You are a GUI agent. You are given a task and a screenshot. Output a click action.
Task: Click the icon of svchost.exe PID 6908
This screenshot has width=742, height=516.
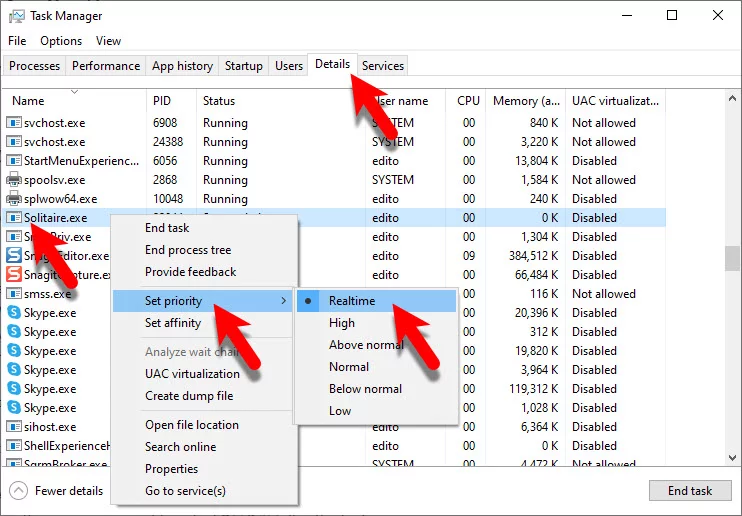(x=14, y=123)
